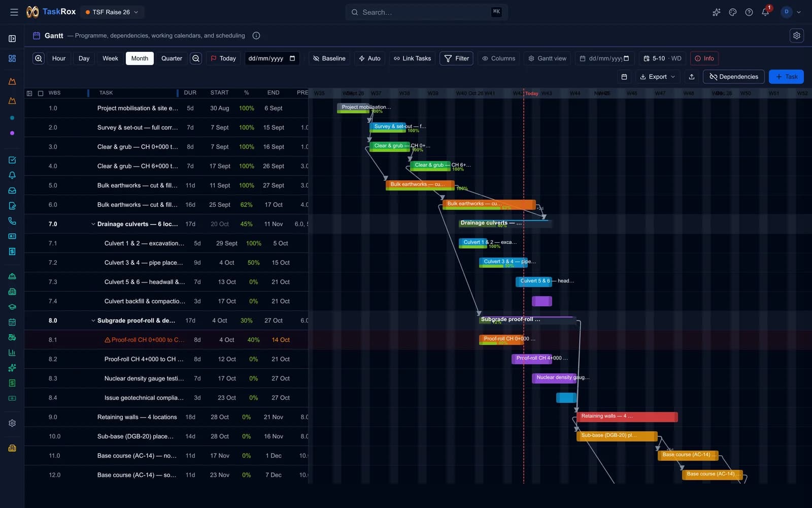
Task: Click the Link Tasks button
Action: point(412,58)
